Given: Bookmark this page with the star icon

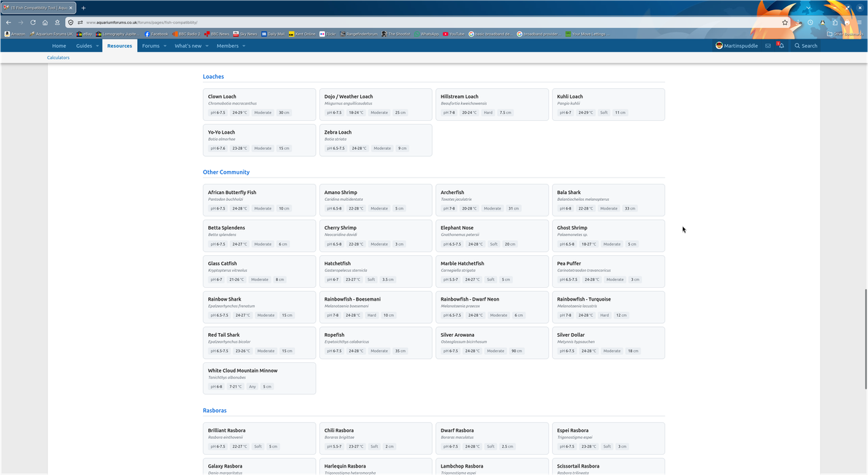Looking at the screenshot, I should [x=785, y=22].
